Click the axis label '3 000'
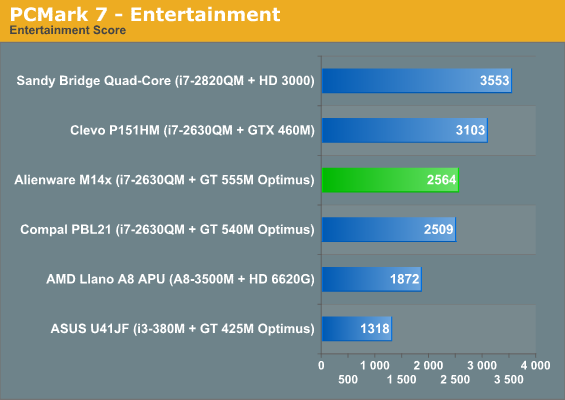 (x=482, y=365)
